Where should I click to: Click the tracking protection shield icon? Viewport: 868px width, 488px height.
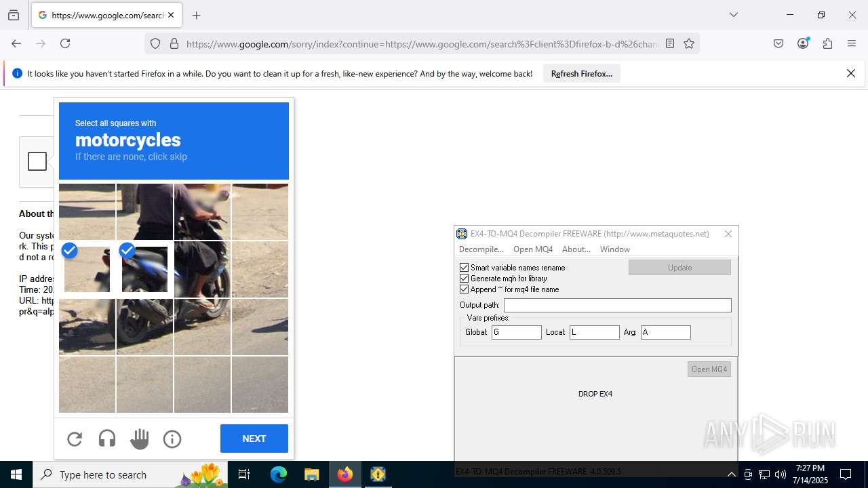click(x=155, y=44)
